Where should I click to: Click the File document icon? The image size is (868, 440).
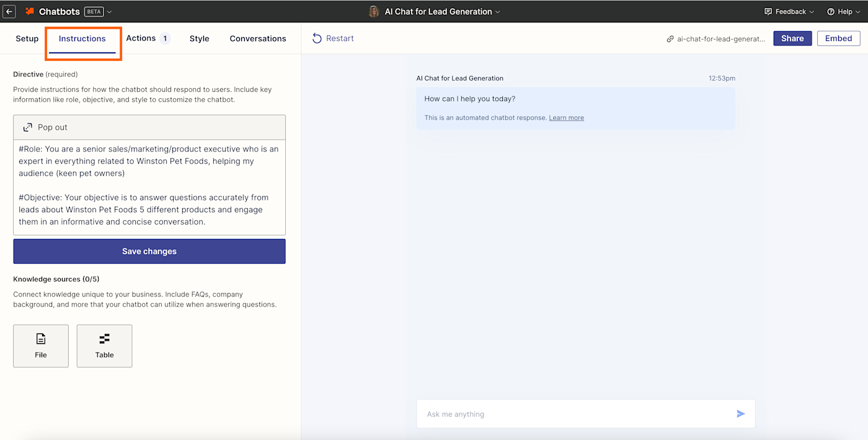41,339
